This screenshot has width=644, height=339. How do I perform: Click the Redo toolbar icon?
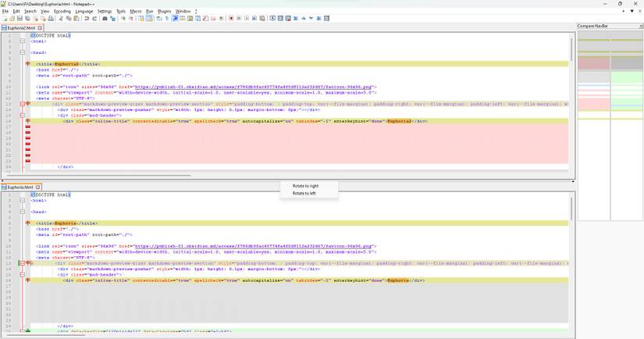(x=94, y=19)
